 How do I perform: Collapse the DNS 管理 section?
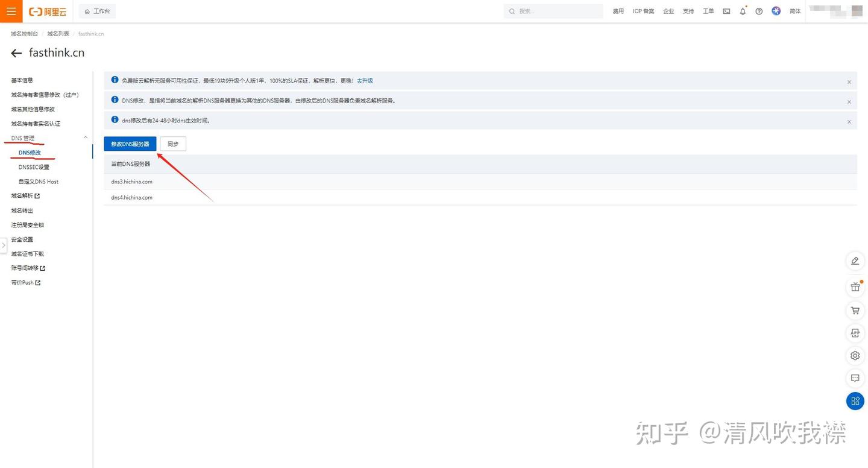click(x=85, y=138)
